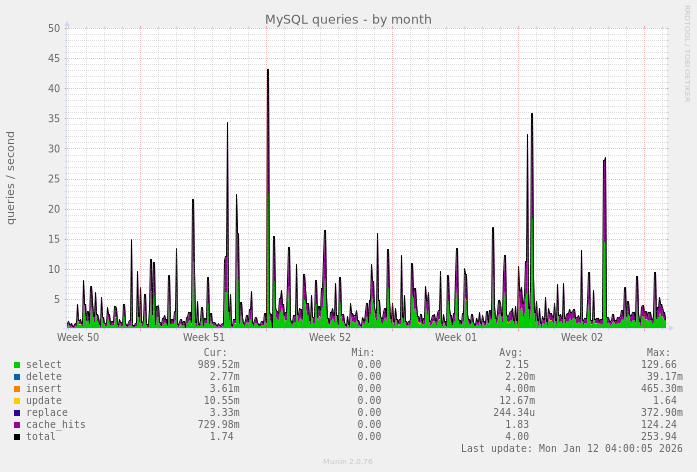Click the y-axis value 45
This screenshot has height=472, width=697.
click(x=54, y=59)
